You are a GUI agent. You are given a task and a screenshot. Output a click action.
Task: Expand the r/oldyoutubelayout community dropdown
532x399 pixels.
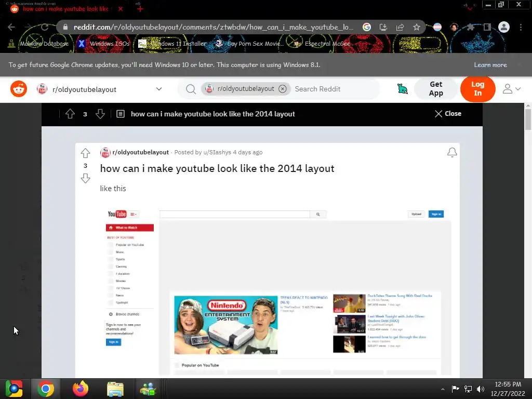pos(159,89)
